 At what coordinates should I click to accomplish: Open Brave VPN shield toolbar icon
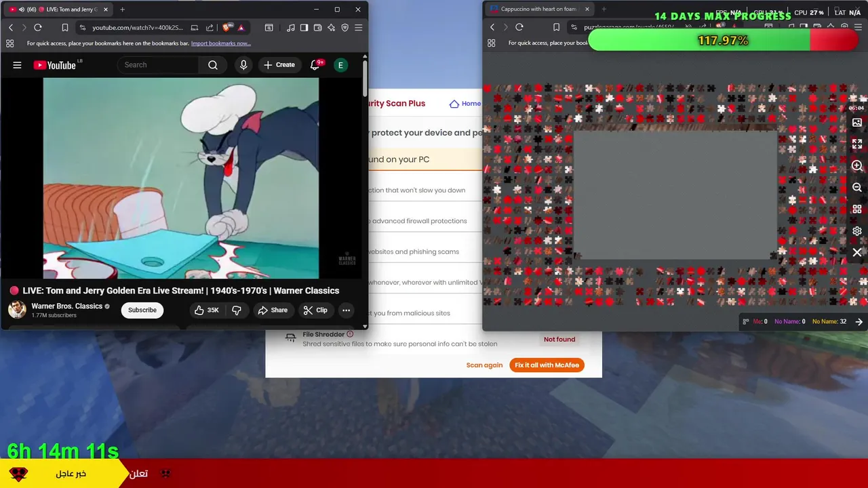[x=345, y=28]
